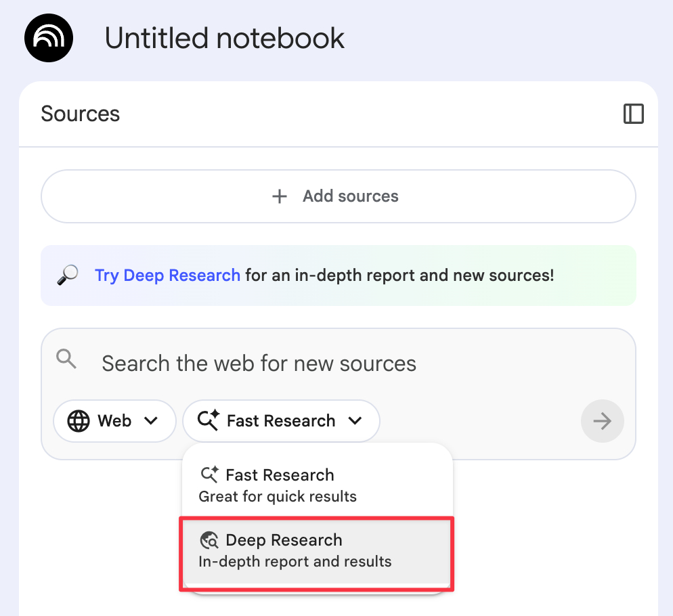
Task: Click the sparkle search icon on the Fast Research selector
Action: 209,421
